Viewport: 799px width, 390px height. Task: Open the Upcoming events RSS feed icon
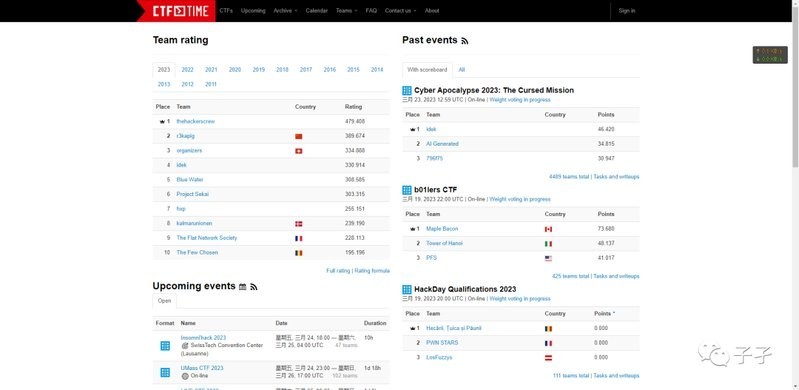point(254,287)
